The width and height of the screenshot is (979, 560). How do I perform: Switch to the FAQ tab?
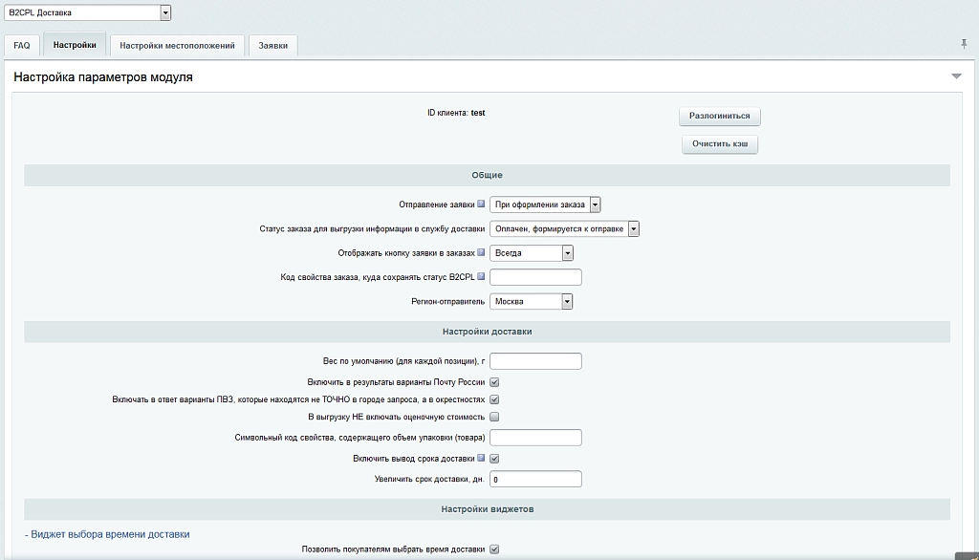click(x=22, y=46)
